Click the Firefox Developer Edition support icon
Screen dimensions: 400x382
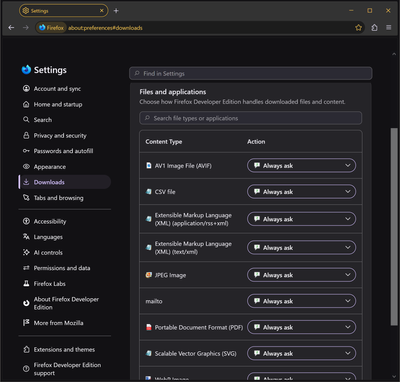coord(26,369)
